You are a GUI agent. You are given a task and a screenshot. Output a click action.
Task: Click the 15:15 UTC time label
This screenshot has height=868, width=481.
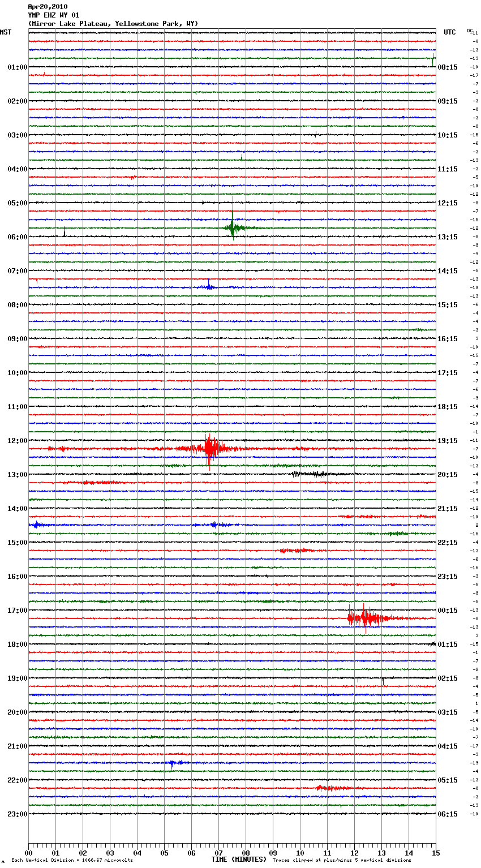tap(448, 305)
